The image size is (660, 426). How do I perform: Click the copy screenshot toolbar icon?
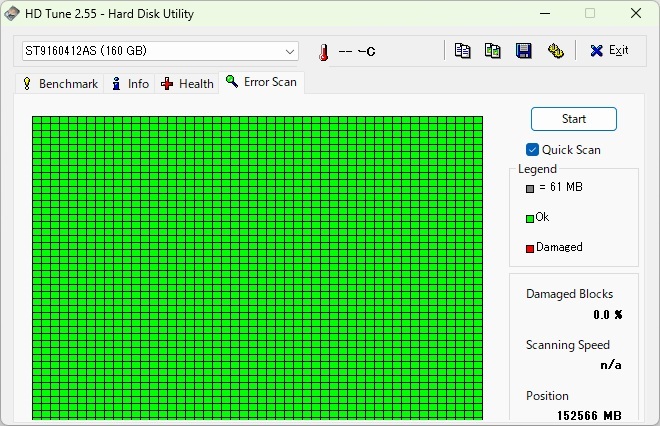492,51
